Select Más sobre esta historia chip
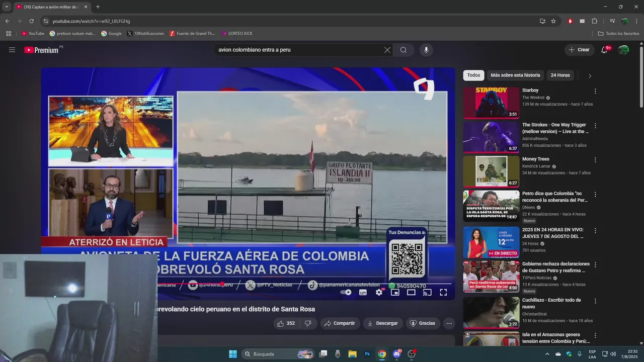Screen dimensions: 644x362 tap(515, 75)
